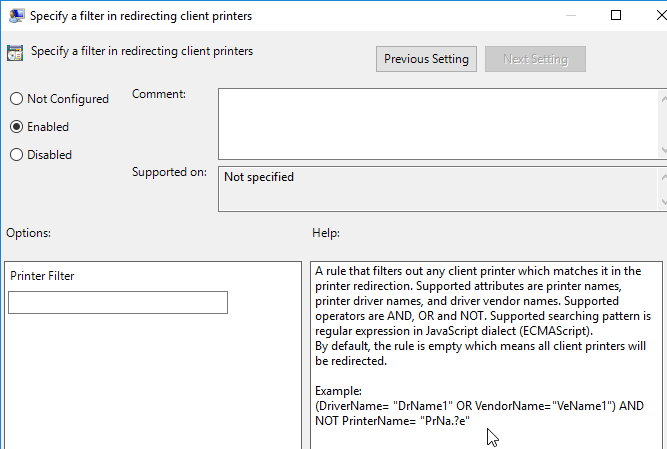This screenshot has height=449, width=667.
Task: Click into the Printer Filter input field
Action: (x=118, y=303)
